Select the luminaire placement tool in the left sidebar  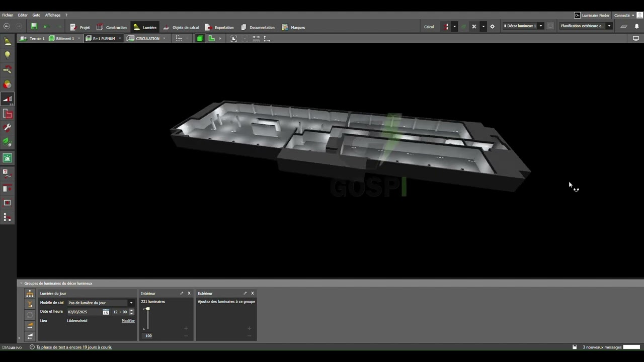(8, 41)
